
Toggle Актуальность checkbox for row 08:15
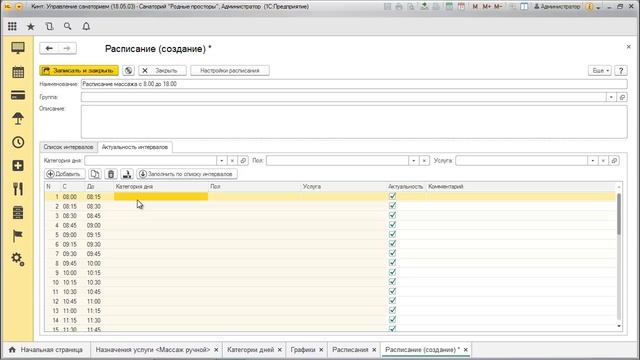coord(393,206)
